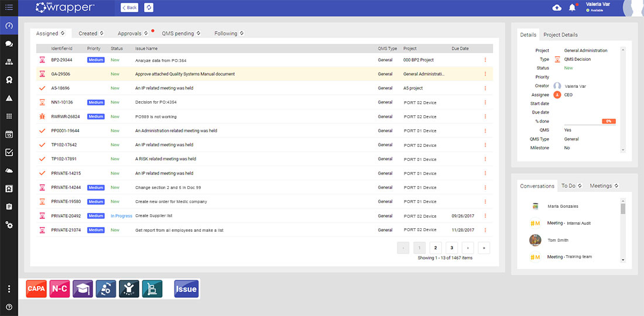
Task: Click the warning triangle icon in sidebar
Action: pos(9,98)
